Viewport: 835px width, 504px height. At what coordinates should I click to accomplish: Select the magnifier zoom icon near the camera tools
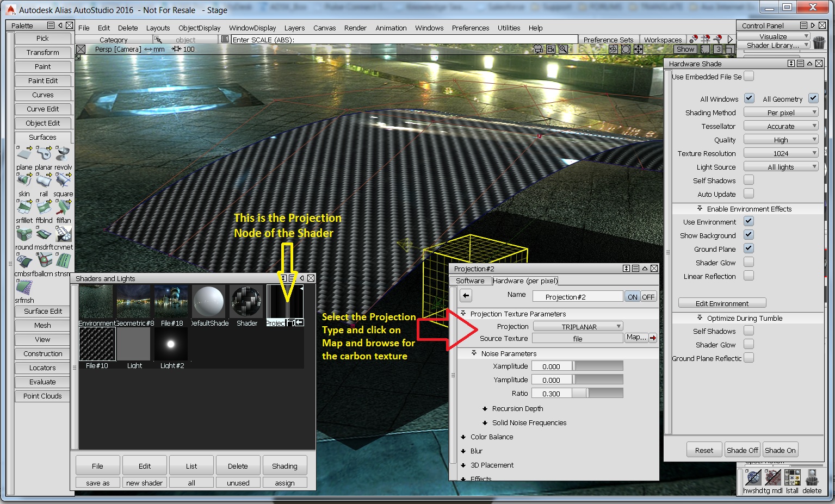564,49
